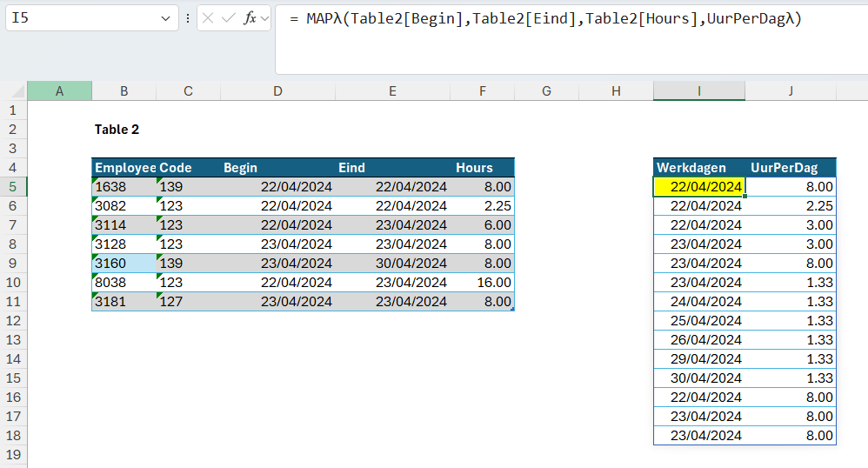The image size is (868, 468).
Task: Expand the dropdown arrow beside the fx button
Action: 264,18
